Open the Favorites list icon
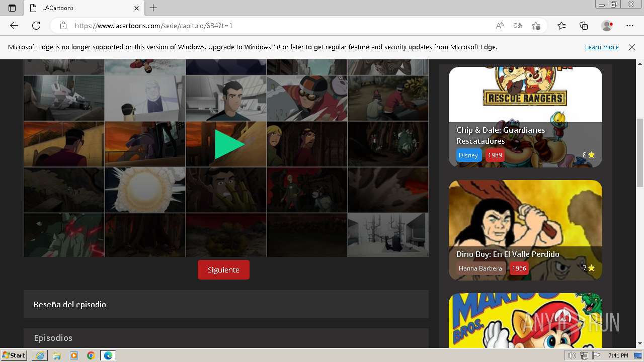 pos(561,26)
